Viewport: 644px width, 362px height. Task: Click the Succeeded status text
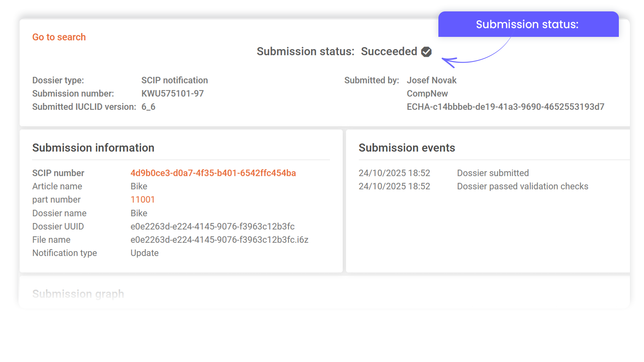point(389,51)
